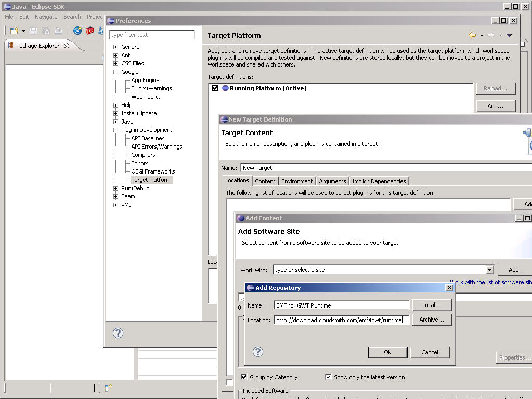The width and height of the screenshot is (532, 399).
Task: Open the Navigate menu
Action: pos(46,17)
